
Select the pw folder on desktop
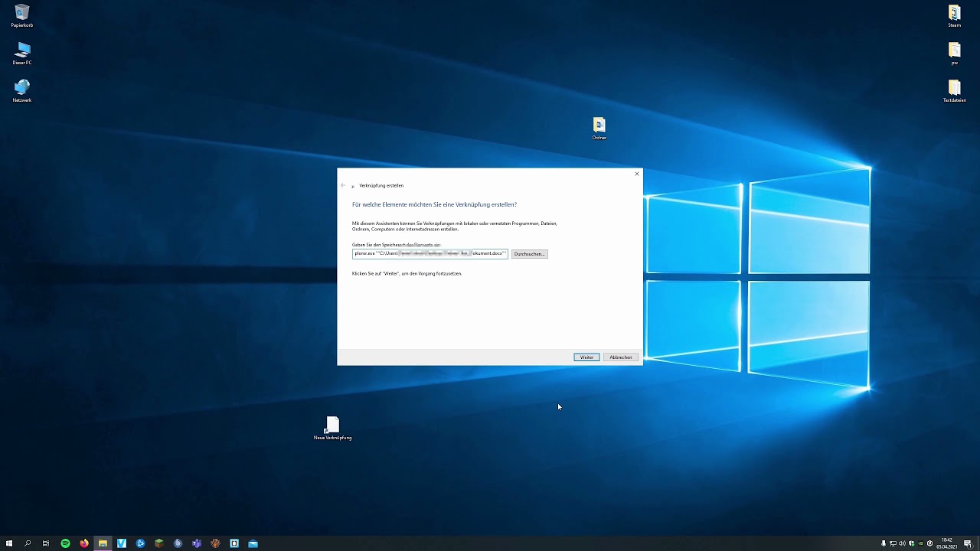(x=954, y=54)
